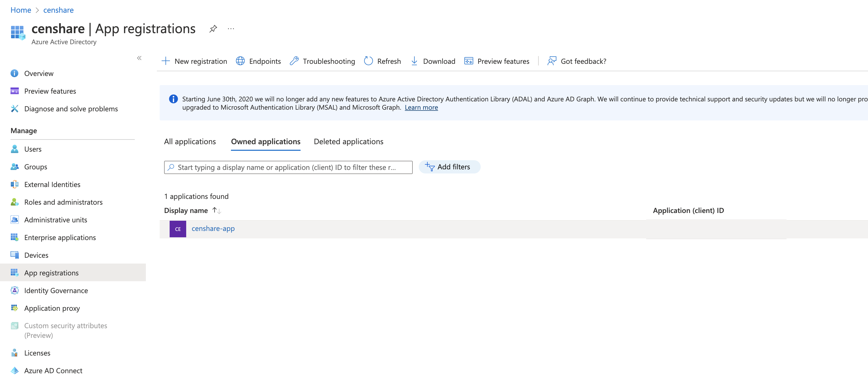Open the more options ellipsis menu
Image resolution: width=868 pixels, height=379 pixels.
coord(231,29)
